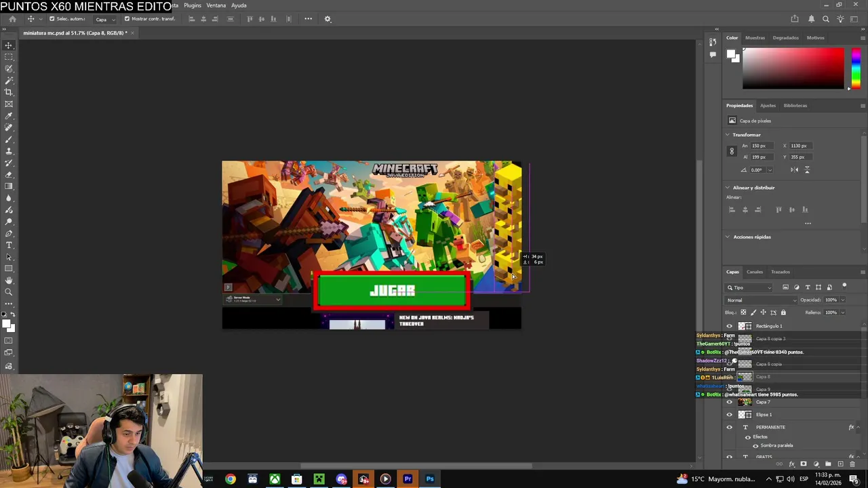868x488 pixels.
Task: Create new group folder icon
Action: (x=828, y=464)
